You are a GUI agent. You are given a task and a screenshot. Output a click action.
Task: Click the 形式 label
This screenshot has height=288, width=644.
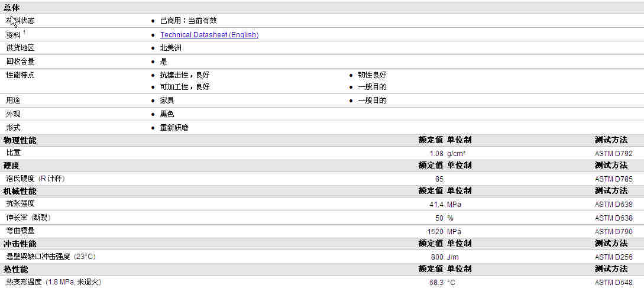pyautogui.click(x=13, y=128)
